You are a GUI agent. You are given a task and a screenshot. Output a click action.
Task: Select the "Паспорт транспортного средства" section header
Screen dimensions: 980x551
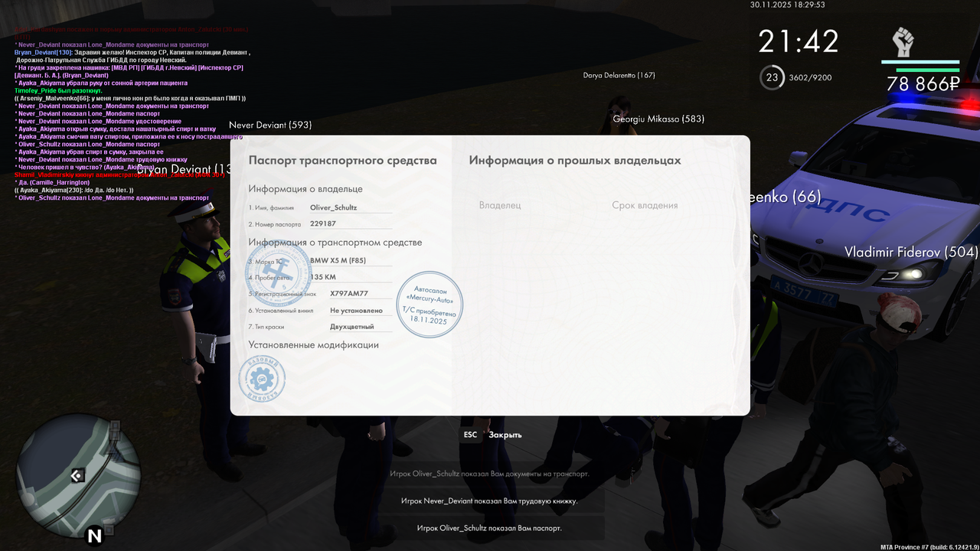(x=341, y=161)
